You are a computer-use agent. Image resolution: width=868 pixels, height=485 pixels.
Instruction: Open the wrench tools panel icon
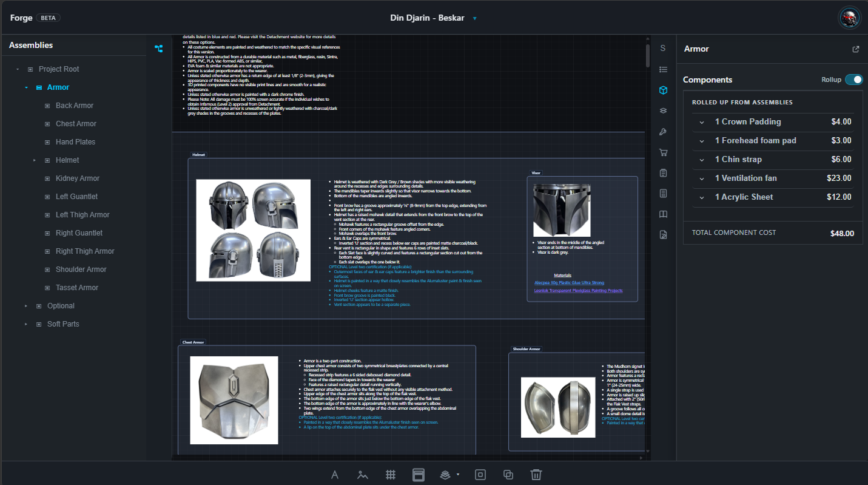[x=663, y=132]
